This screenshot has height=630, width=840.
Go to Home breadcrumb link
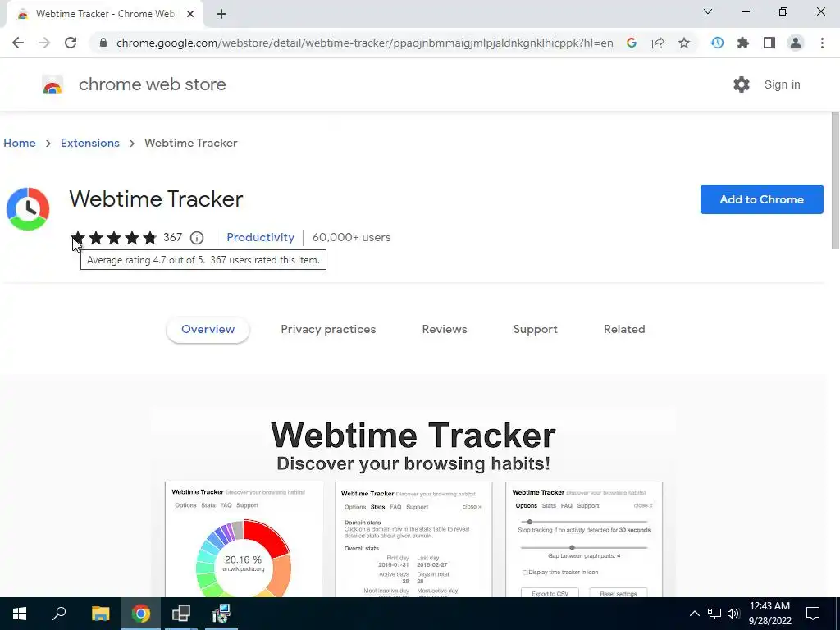click(x=20, y=143)
